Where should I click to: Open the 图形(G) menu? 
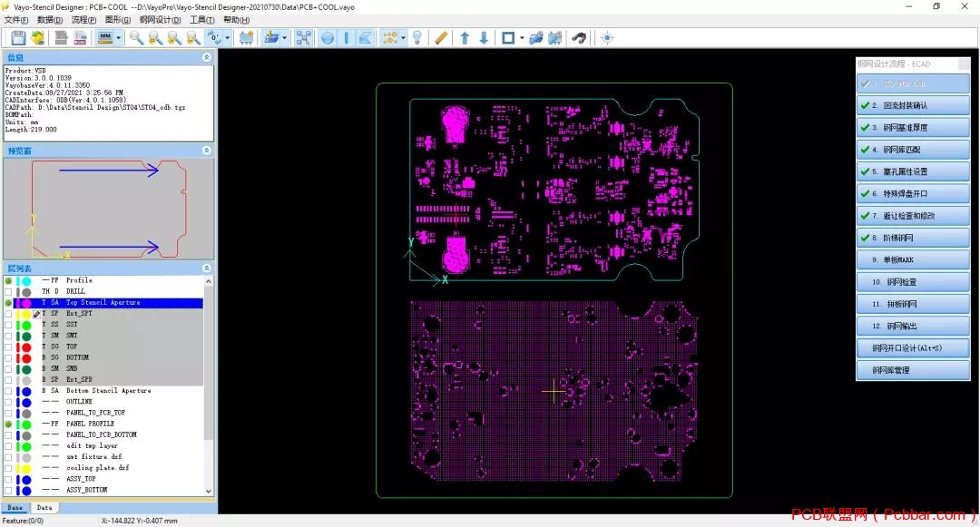[x=118, y=20]
